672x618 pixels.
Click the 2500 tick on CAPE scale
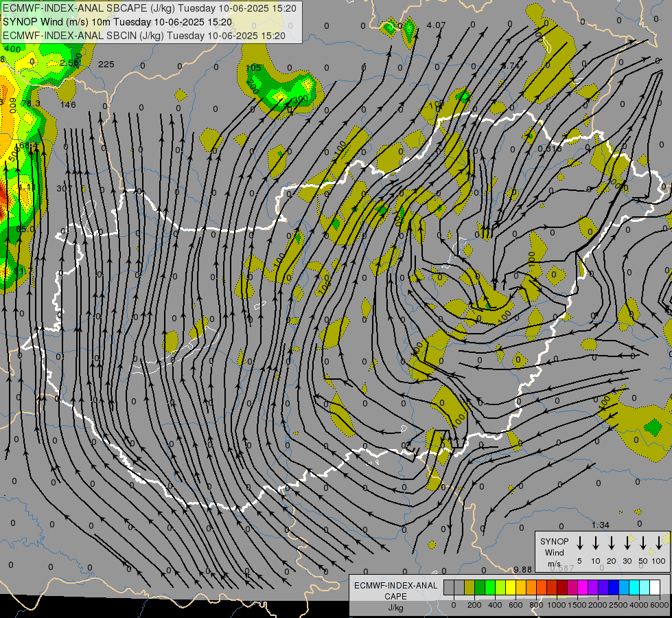point(618,605)
